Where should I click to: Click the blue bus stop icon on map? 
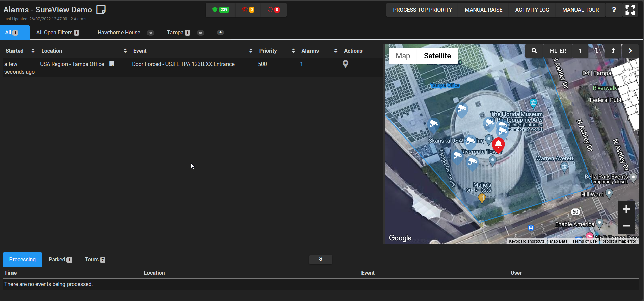click(x=531, y=228)
